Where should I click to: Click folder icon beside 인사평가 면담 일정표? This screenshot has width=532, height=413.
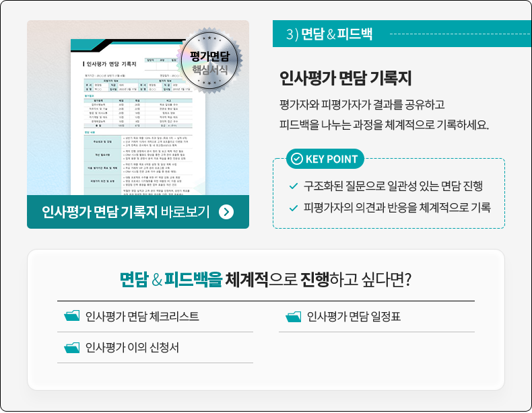294,316
